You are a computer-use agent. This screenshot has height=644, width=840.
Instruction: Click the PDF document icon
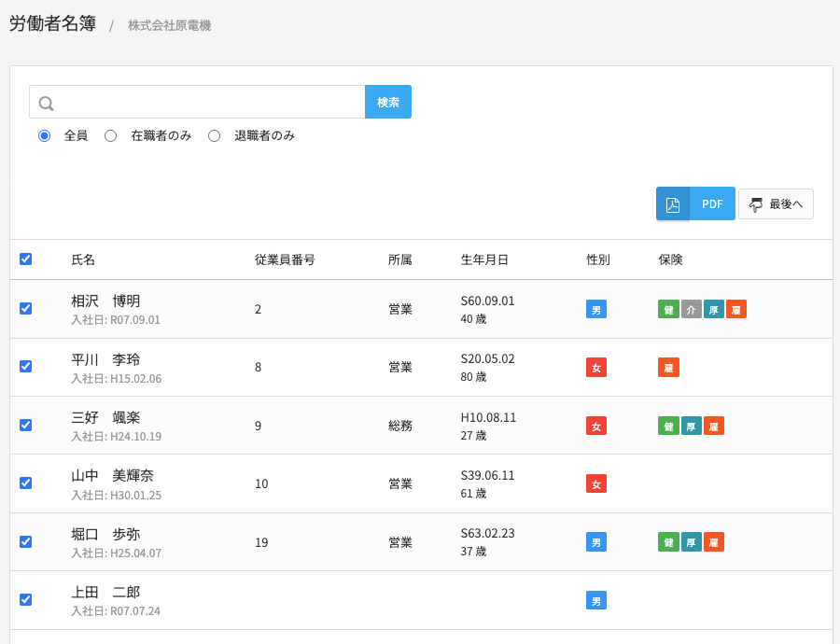click(672, 204)
